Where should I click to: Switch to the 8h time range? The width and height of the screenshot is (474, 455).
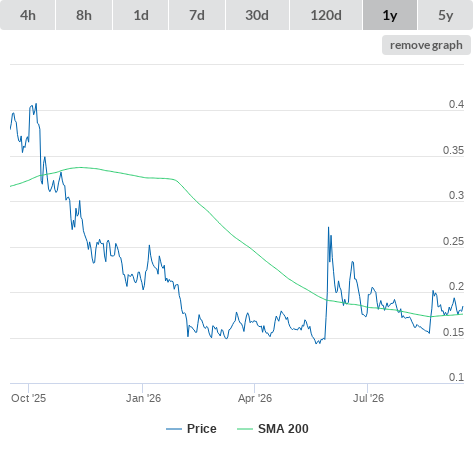(x=84, y=15)
